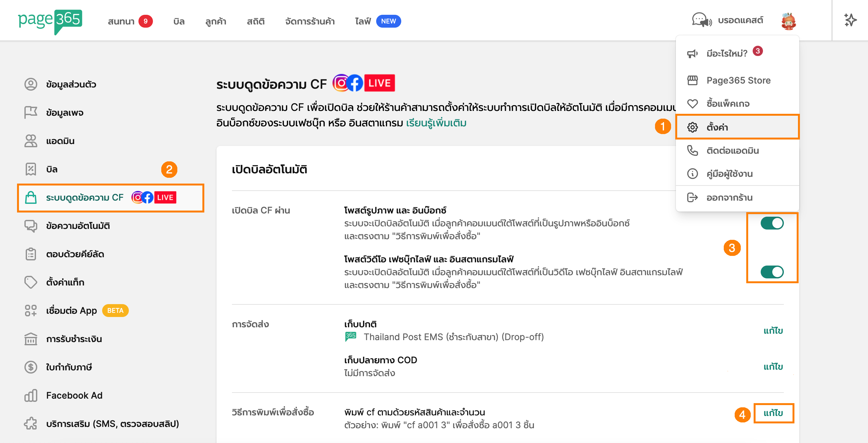Click the logout door icon
The image size is (868, 443).
tap(692, 197)
